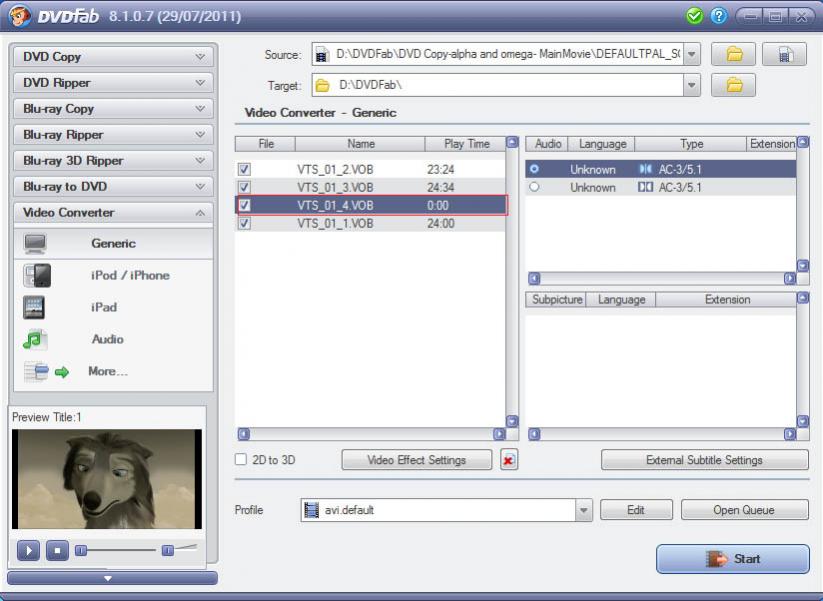Uncheck VTS_01_2.VOB file checkbox
Image resolution: width=823 pixels, height=601 pixels.
click(244, 169)
